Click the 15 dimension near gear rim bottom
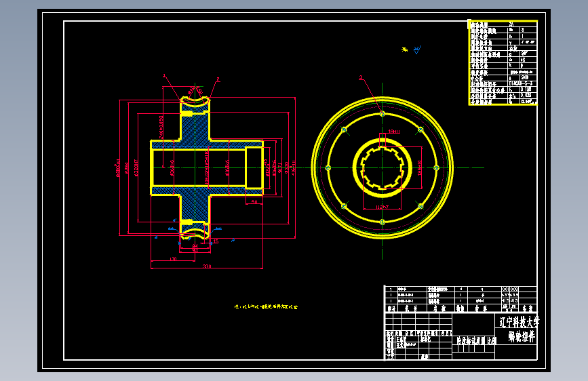This screenshot has width=588, height=381. 216,241
